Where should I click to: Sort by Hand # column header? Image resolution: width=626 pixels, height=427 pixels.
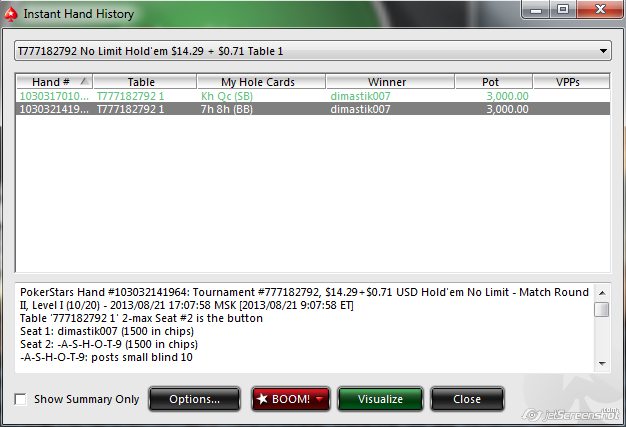click(54, 82)
